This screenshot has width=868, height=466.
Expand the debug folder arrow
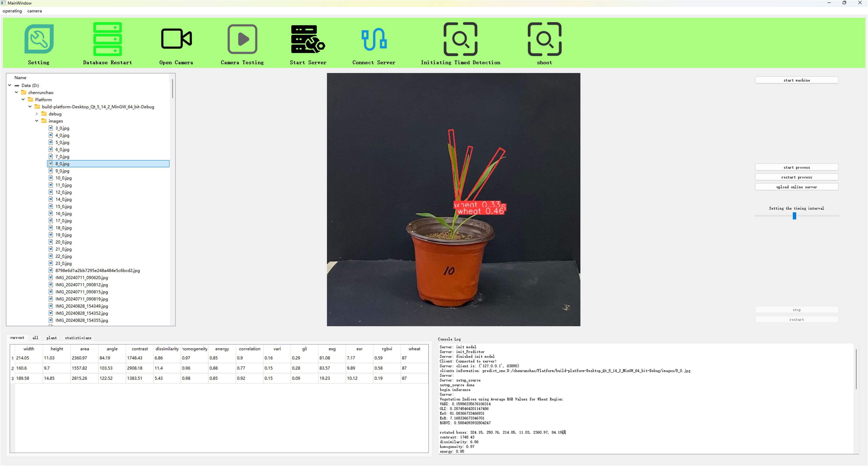click(37, 114)
